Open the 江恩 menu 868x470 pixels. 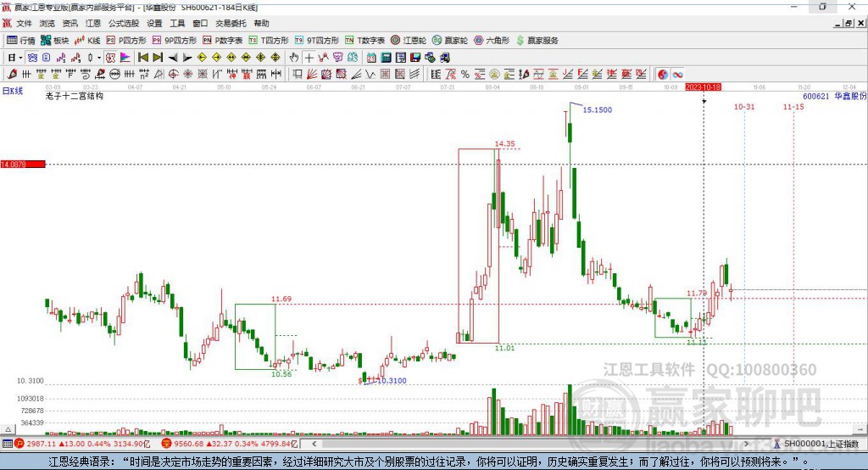click(x=93, y=23)
